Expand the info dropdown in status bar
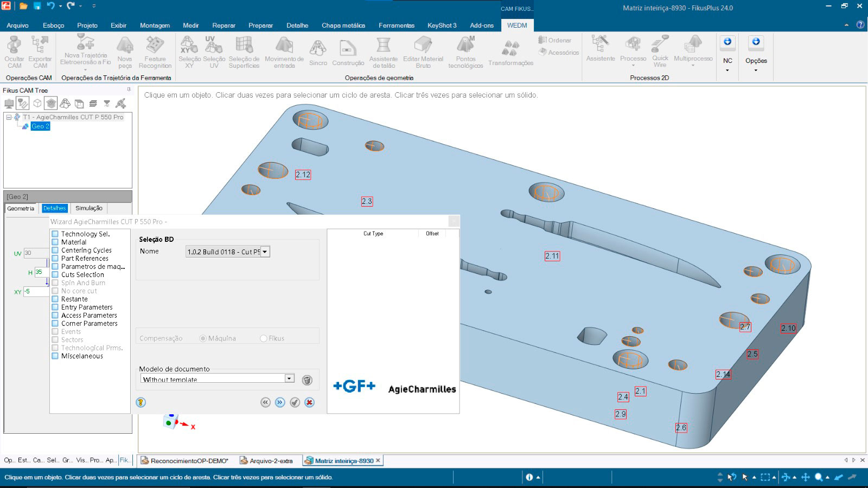 coord(538,477)
